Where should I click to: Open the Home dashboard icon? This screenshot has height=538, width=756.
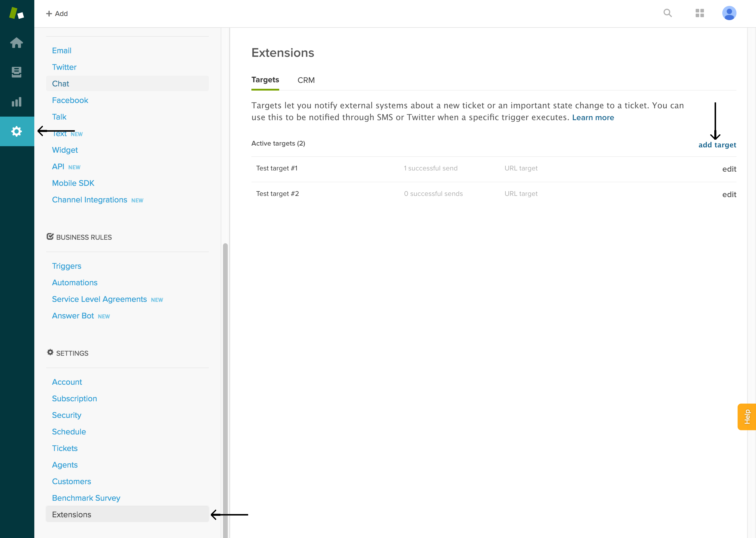coord(17,43)
